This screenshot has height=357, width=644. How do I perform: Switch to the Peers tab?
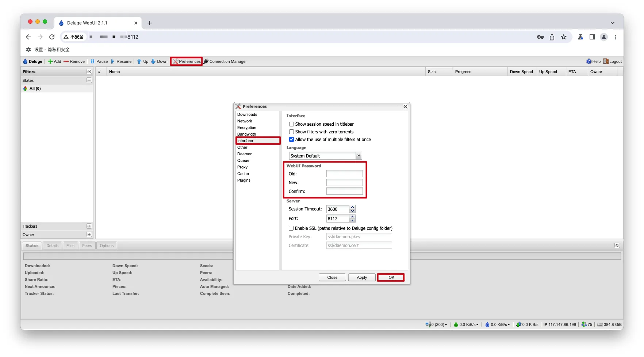tap(87, 246)
